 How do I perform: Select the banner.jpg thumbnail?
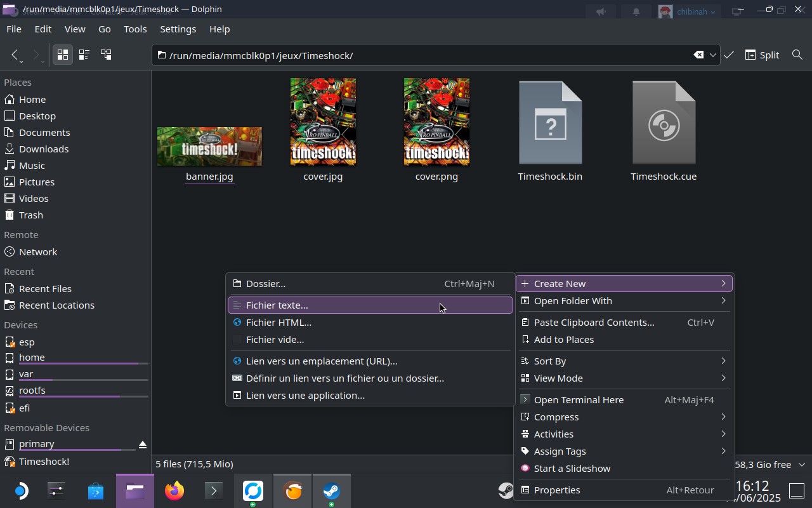click(x=209, y=146)
